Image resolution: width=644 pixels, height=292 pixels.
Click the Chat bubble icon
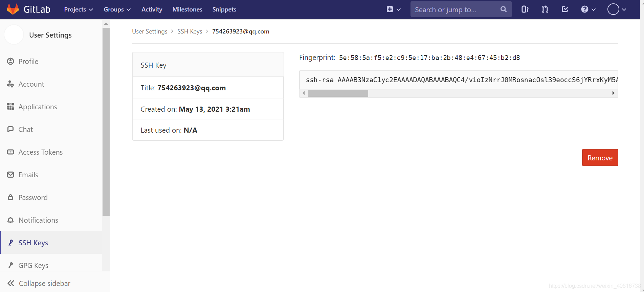click(10, 129)
